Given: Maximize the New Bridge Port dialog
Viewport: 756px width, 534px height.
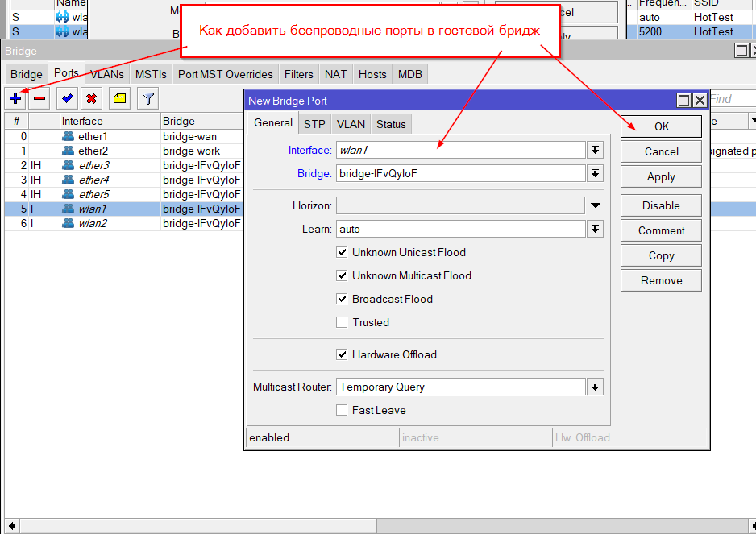Looking at the screenshot, I should [x=683, y=100].
